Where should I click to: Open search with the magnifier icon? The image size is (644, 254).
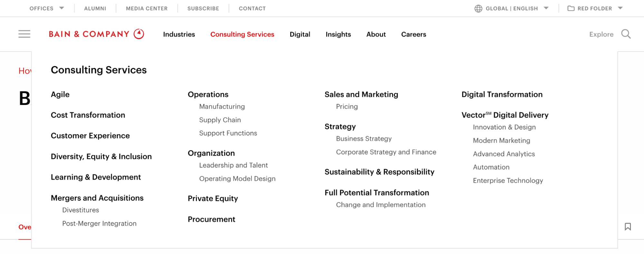(626, 34)
